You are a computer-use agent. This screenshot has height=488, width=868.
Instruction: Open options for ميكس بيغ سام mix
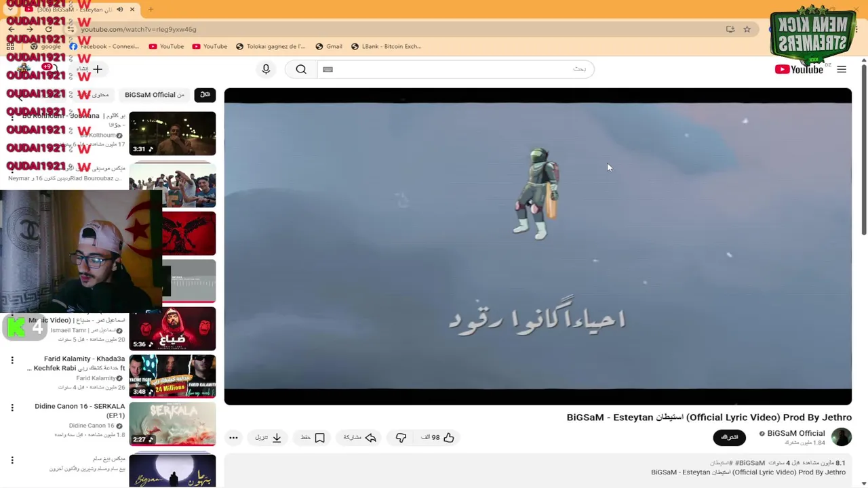12,460
